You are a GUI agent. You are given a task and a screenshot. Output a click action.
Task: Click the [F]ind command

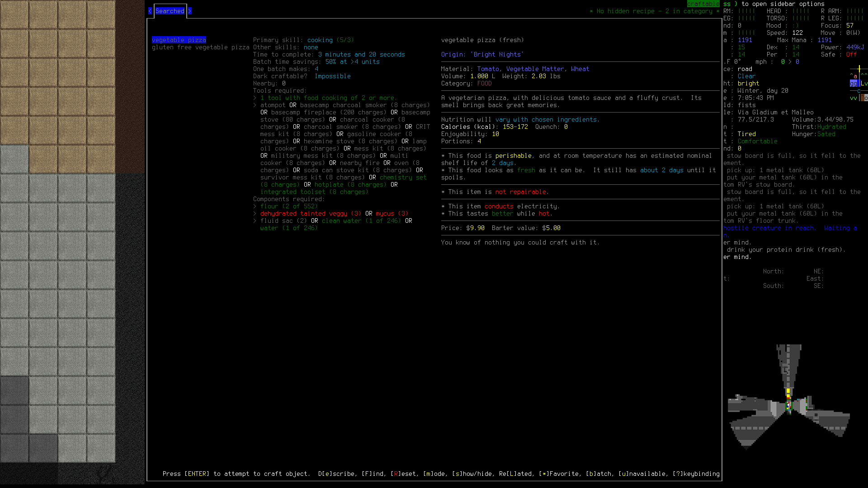[x=373, y=474]
